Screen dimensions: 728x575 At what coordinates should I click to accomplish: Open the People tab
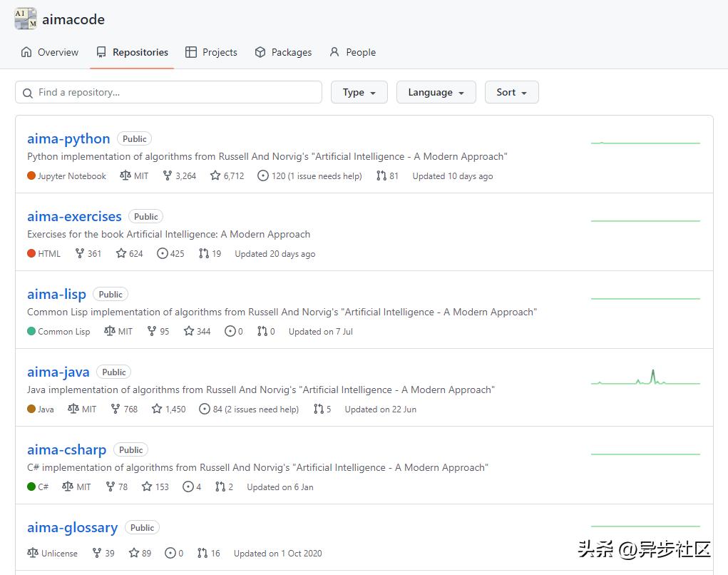point(352,52)
